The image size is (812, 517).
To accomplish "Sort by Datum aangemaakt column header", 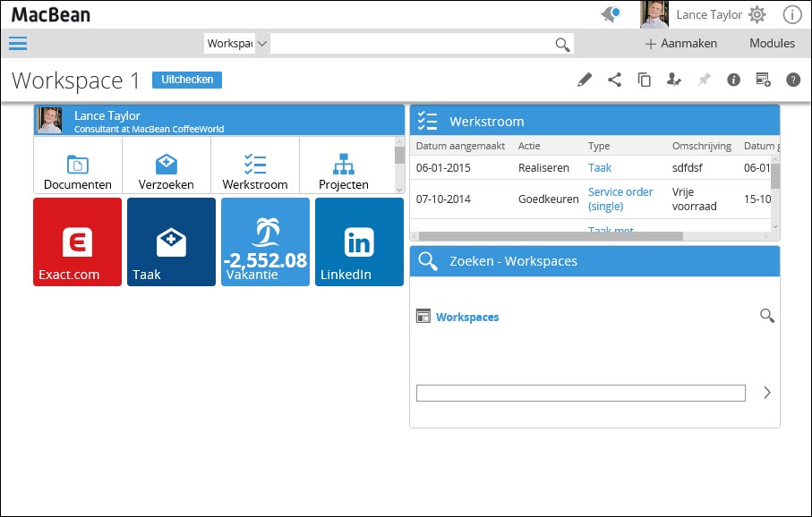I will (x=460, y=146).
